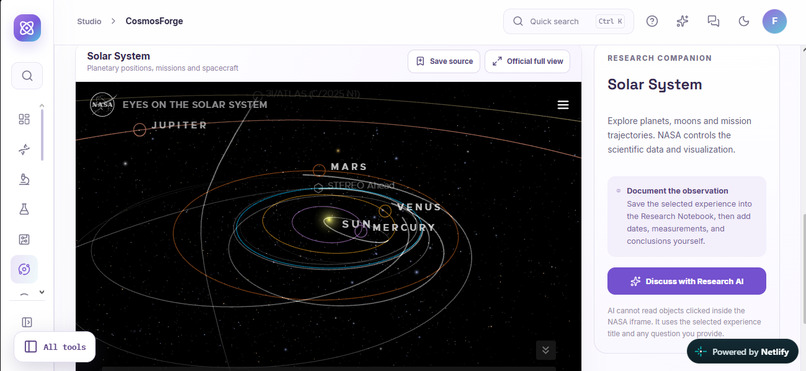Open the AI sparkle icon in header
The height and width of the screenshot is (371, 806).
(682, 21)
